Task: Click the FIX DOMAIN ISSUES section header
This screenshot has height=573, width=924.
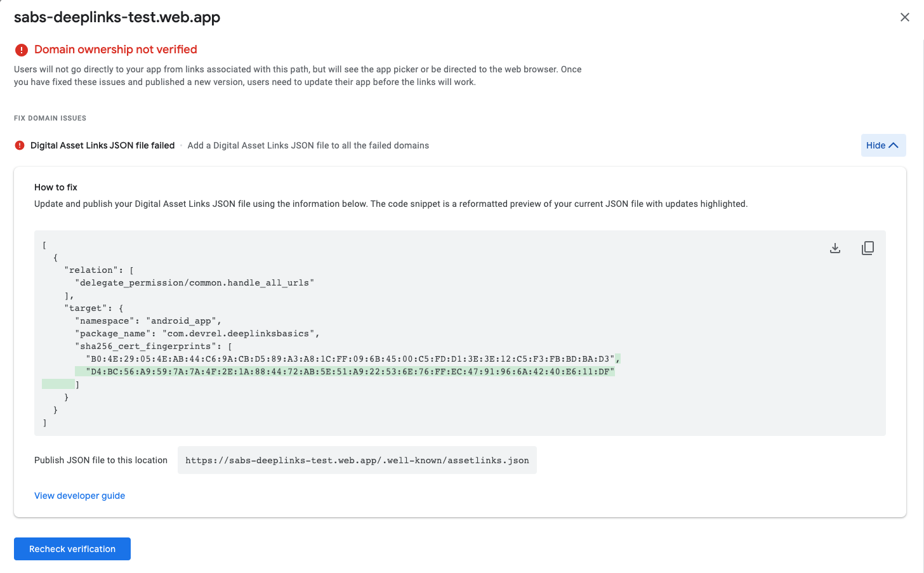Action: tap(51, 118)
